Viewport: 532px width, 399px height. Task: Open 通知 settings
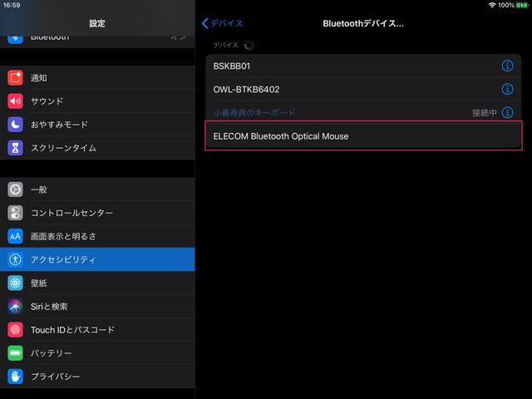(x=97, y=77)
